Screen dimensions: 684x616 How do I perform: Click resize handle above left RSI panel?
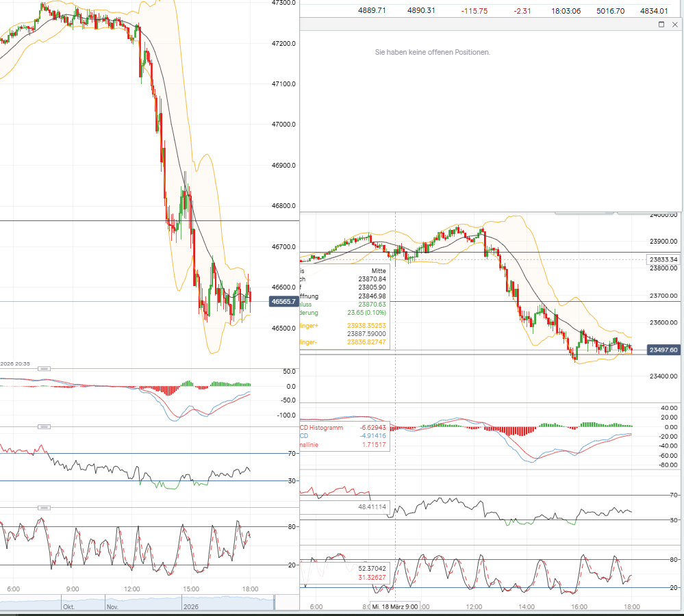pyautogui.click(x=45, y=427)
